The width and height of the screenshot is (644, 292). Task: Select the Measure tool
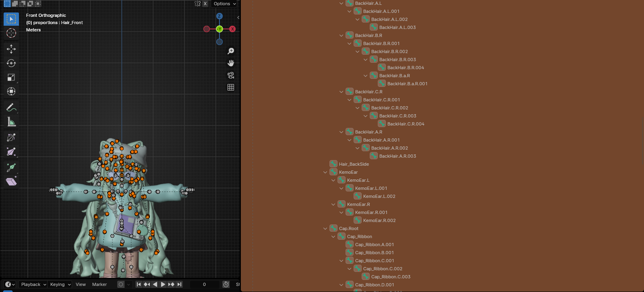(11, 121)
